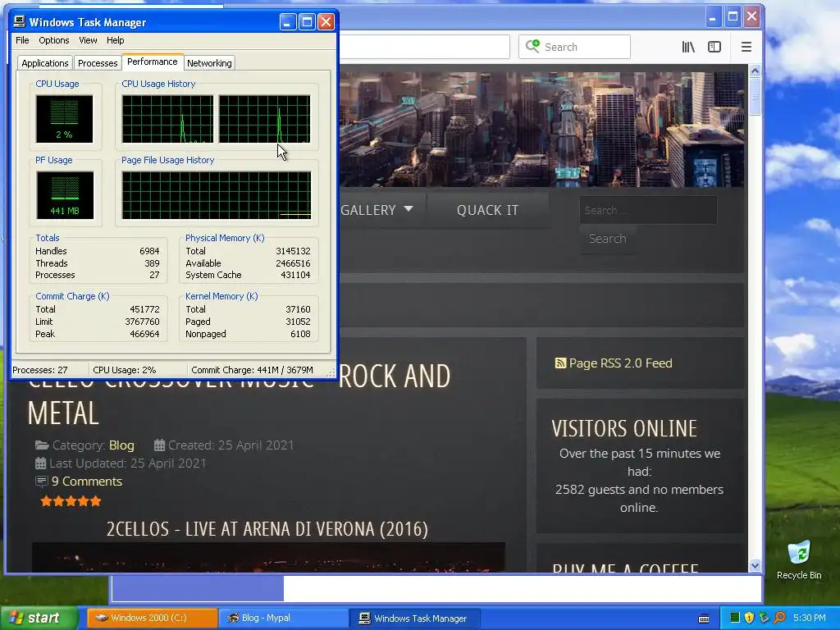Click Kernel Memory Nonpaged value 6108
Image resolution: width=840 pixels, height=630 pixels.
pyautogui.click(x=300, y=334)
